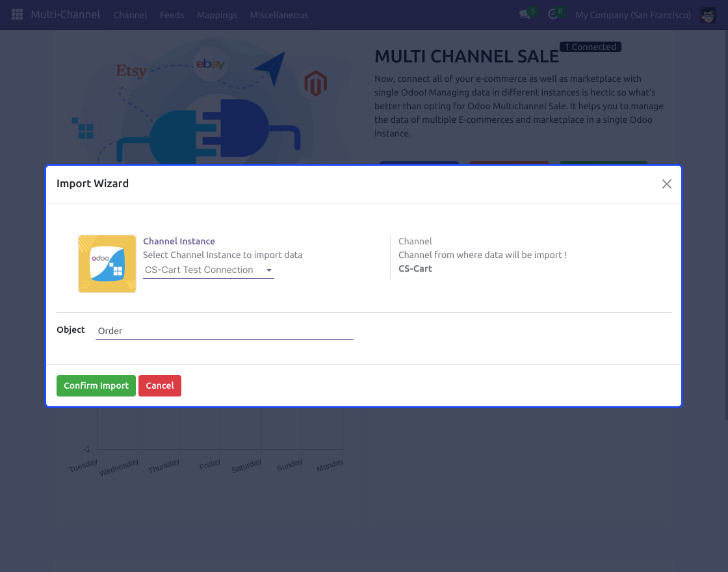Viewport: 728px width, 572px height.
Task: Click the Multi-Channel app title
Action: 66,14
